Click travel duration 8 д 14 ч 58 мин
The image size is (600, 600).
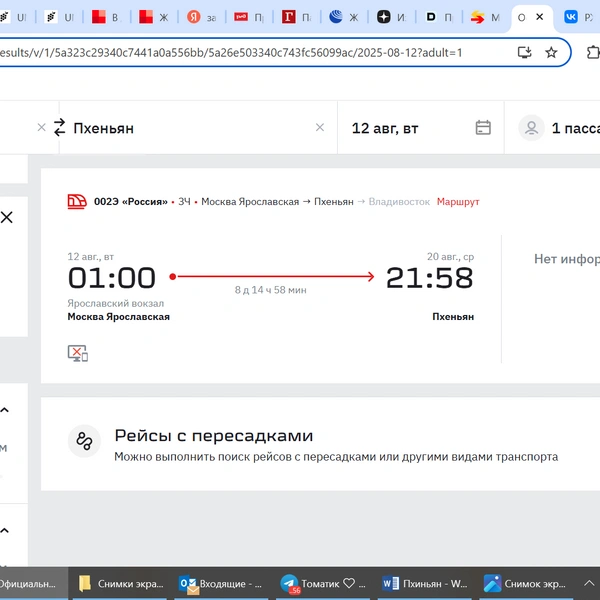click(x=271, y=290)
